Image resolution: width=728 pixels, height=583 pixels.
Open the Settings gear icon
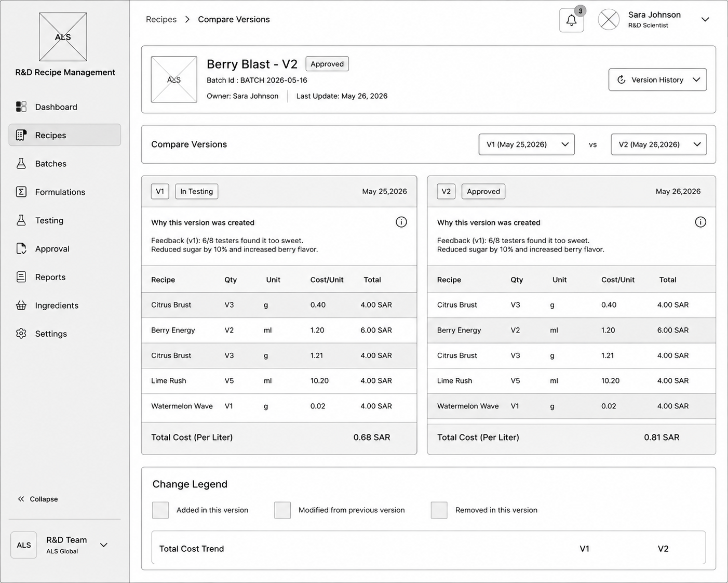21,334
